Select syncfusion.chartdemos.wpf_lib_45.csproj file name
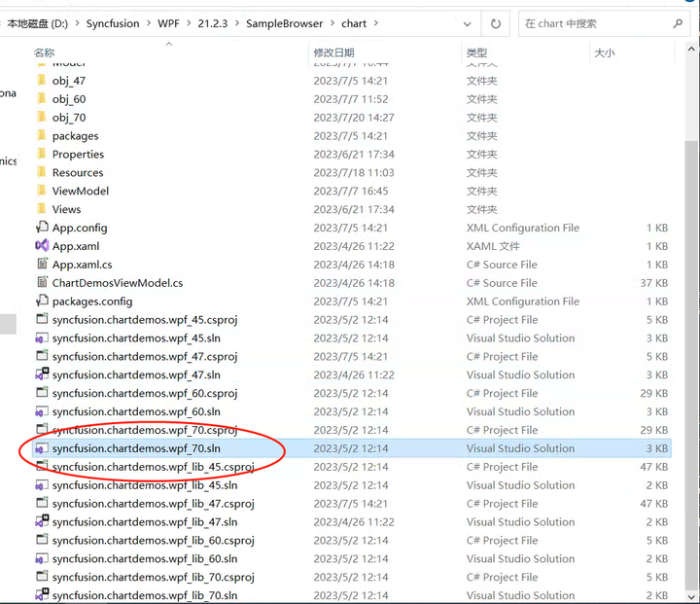Viewport: 700px width, 604px height. 154,467
